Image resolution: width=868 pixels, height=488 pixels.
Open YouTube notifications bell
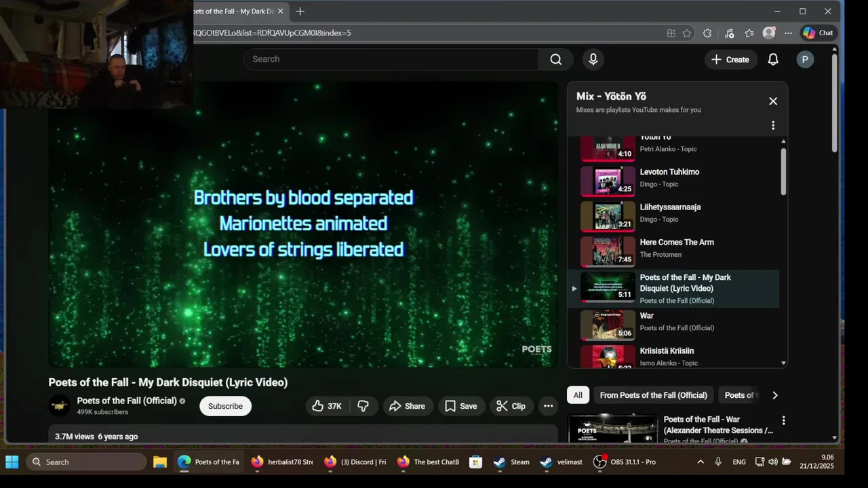772,60
